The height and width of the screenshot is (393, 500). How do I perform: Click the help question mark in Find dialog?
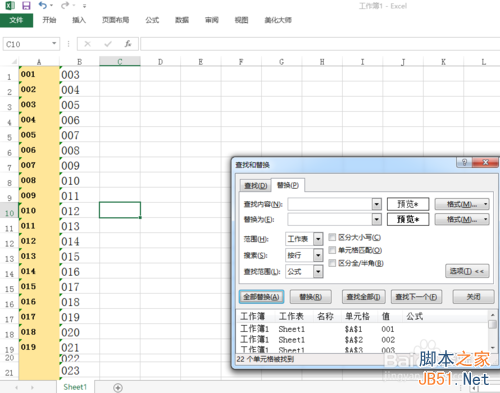tap(464, 162)
